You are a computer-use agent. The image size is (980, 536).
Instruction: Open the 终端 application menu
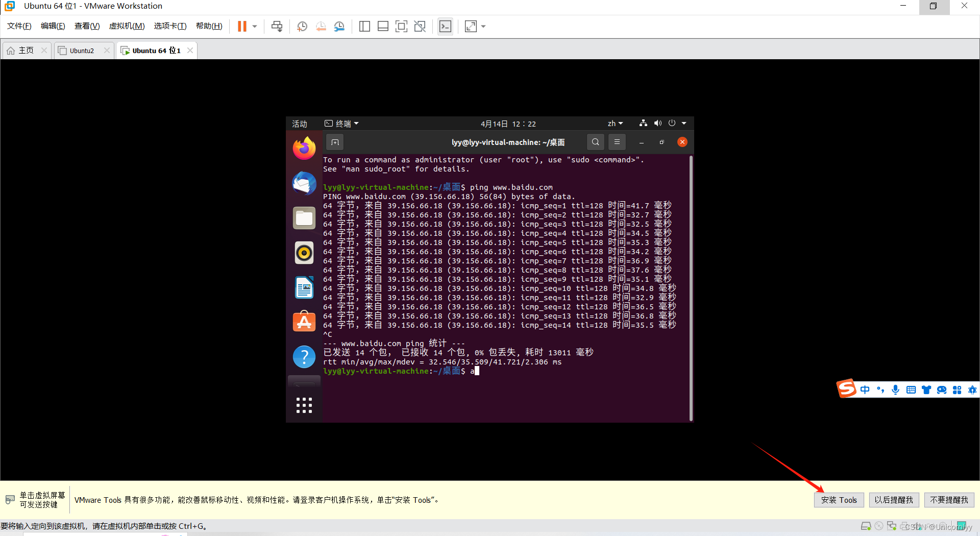(x=341, y=124)
